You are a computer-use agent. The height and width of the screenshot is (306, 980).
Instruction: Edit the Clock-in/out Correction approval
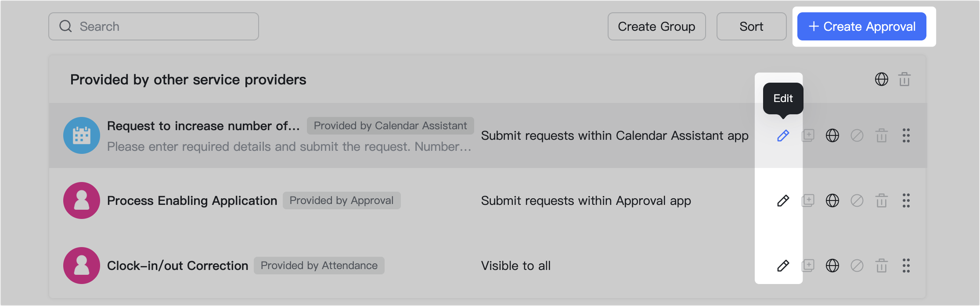pyautogui.click(x=783, y=266)
